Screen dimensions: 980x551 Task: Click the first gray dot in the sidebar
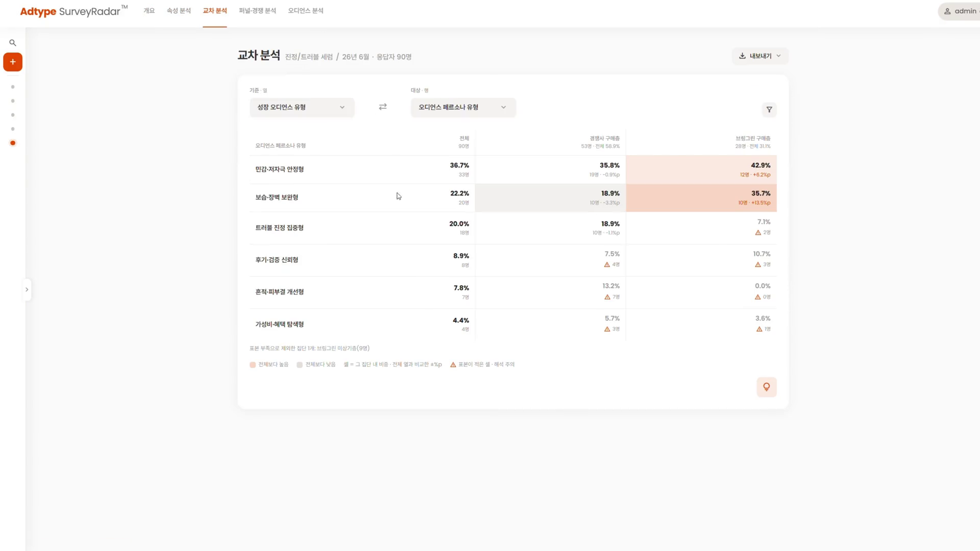(13, 87)
